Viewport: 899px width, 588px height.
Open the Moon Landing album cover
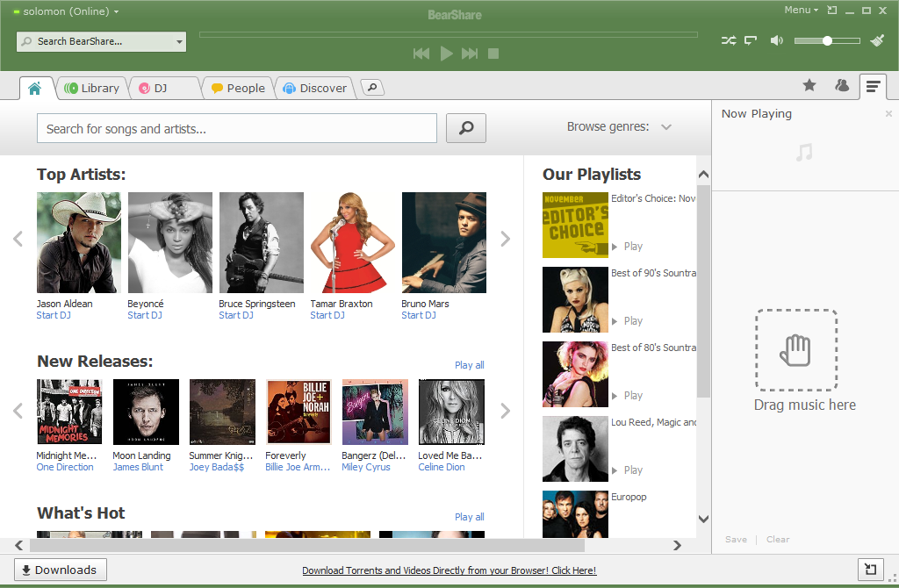point(146,412)
